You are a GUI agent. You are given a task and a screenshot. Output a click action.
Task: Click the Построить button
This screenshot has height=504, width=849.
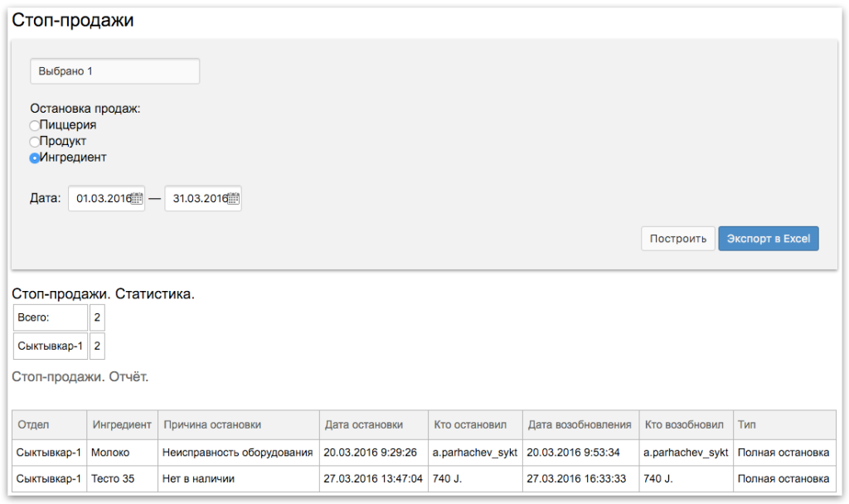(678, 239)
